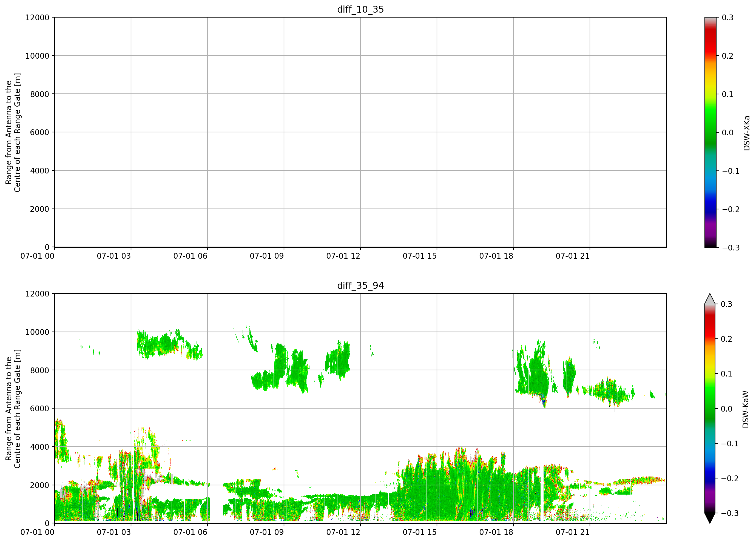Click the 0.1 tick on DSW-KaW colorbar
This screenshot has width=756, height=542.
pos(726,374)
